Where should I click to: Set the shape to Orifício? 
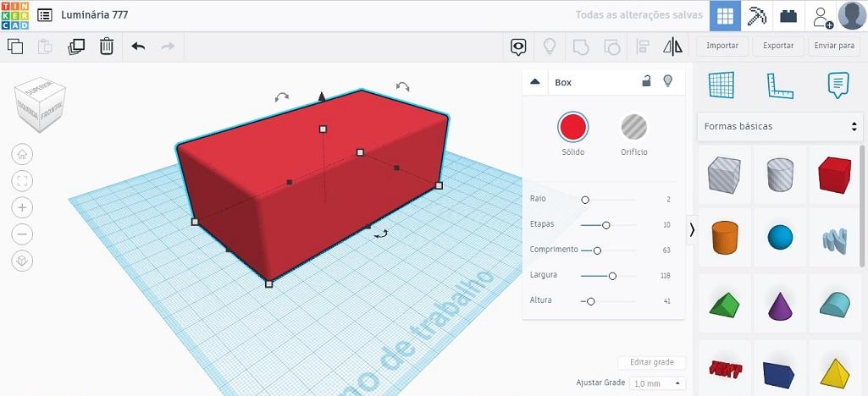pyautogui.click(x=633, y=127)
